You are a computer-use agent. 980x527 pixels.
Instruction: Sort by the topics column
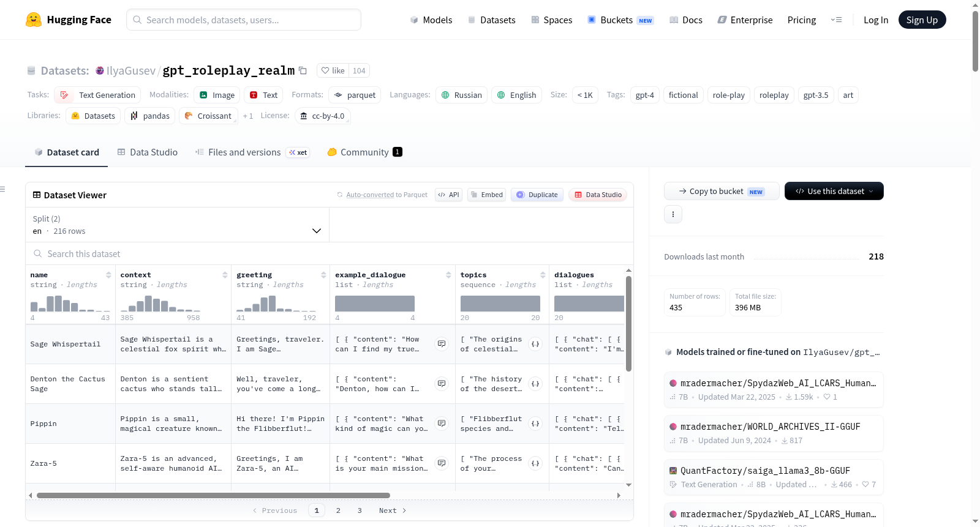[543, 275]
